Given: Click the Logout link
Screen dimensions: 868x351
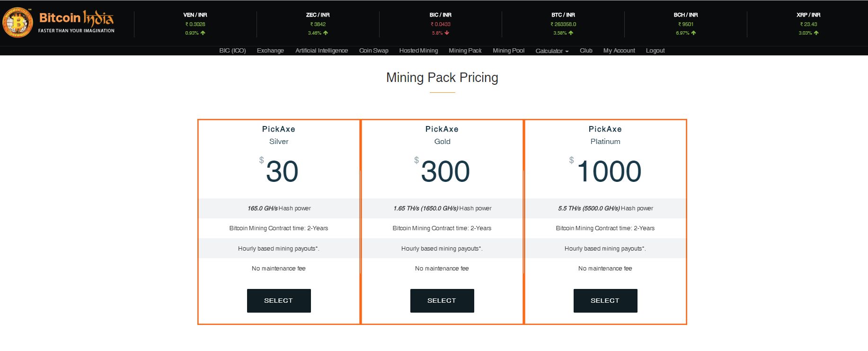Looking at the screenshot, I should [x=655, y=51].
